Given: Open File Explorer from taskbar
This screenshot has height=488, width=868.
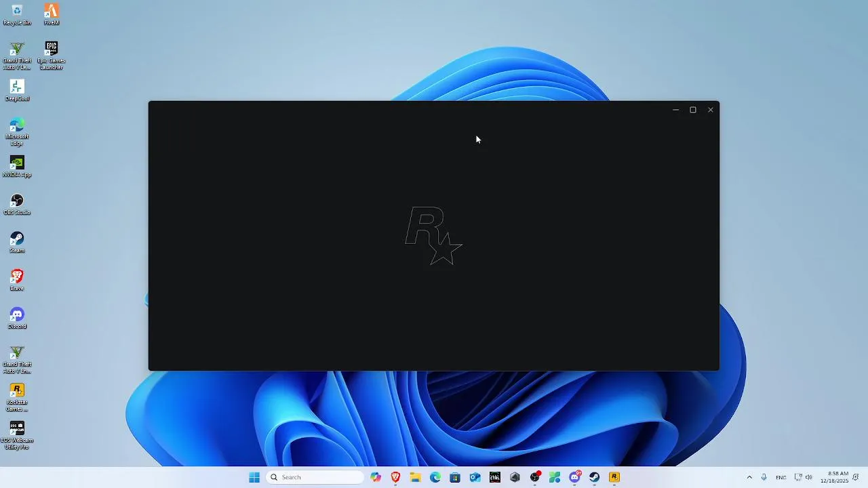Looking at the screenshot, I should click(x=416, y=477).
